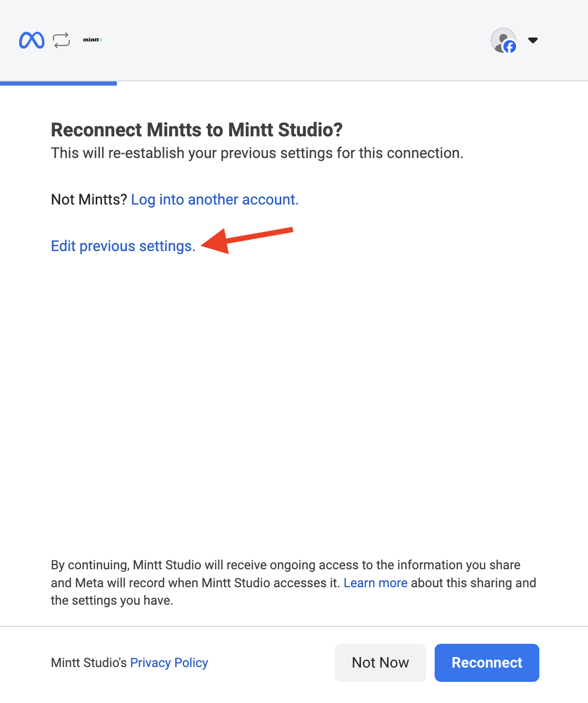The height and width of the screenshot is (703, 588).
Task: Confirm with the Reconnect button
Action: (486, 662)
